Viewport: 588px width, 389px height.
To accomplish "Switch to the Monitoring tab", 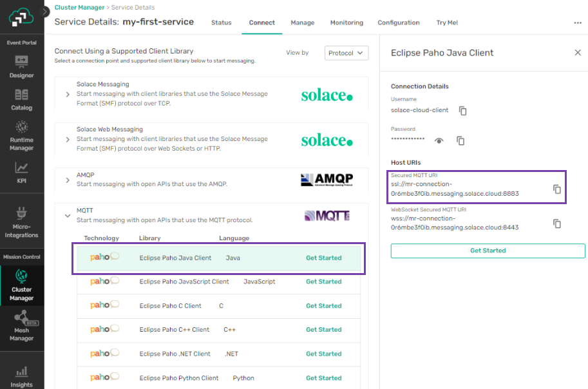I will click(346, 23).
